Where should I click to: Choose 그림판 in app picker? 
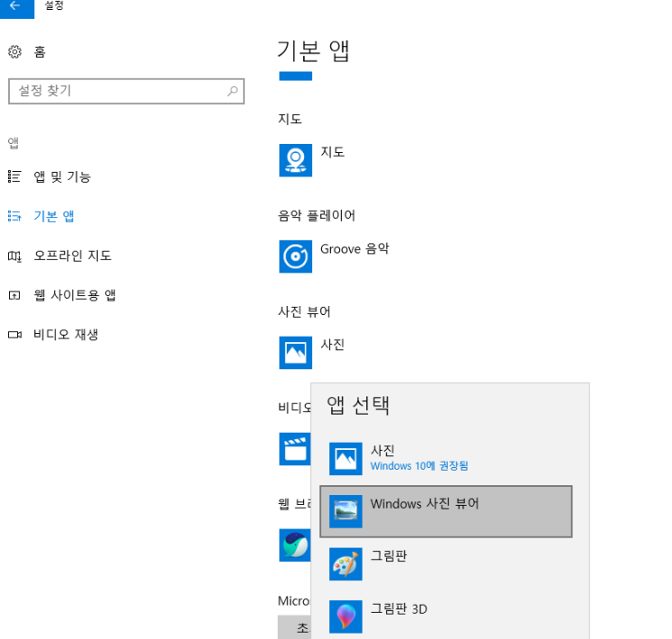446,564
